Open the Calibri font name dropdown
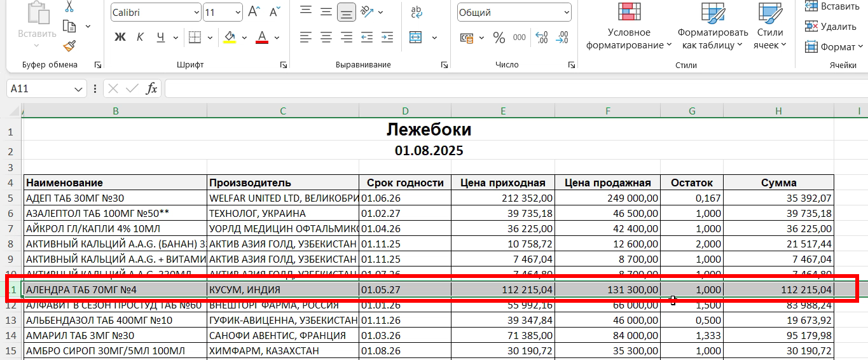The height and width of the screenshot is (360, 868). pos(195,13)
